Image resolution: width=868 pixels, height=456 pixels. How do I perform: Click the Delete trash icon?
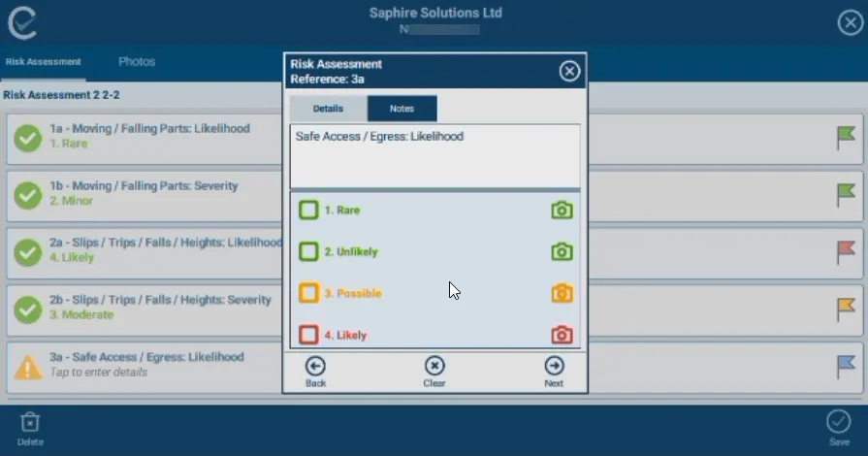click(30, 422)
